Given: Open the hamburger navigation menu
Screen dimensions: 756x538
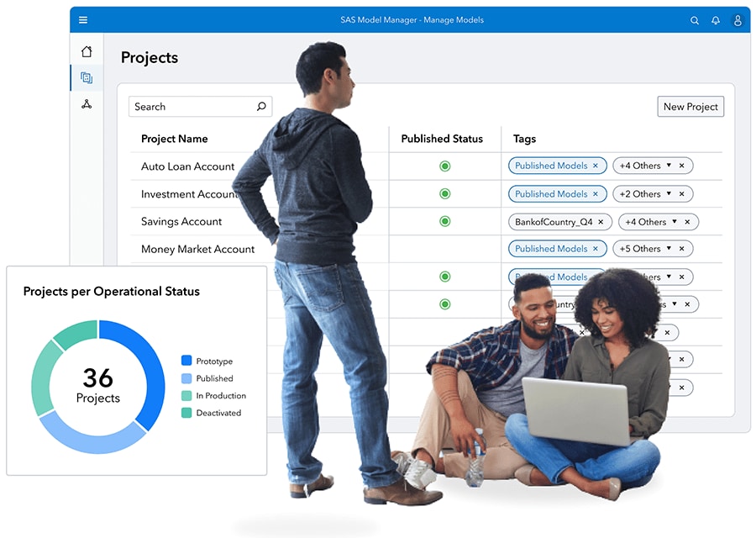Looking at the screenshot, I should coord(82,20).
